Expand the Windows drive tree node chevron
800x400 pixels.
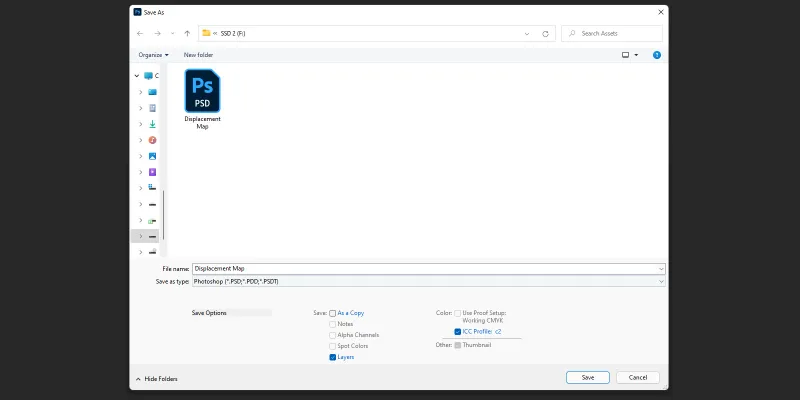click(x=141, y=188)
